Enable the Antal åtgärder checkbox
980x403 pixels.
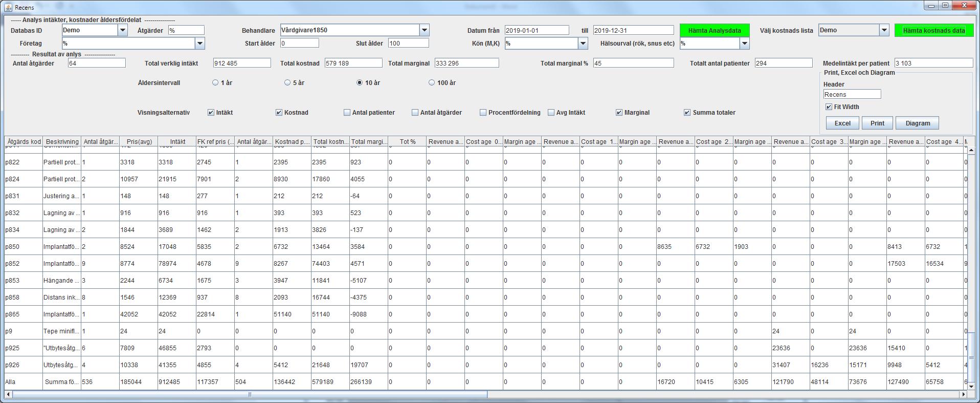[415, 112]
